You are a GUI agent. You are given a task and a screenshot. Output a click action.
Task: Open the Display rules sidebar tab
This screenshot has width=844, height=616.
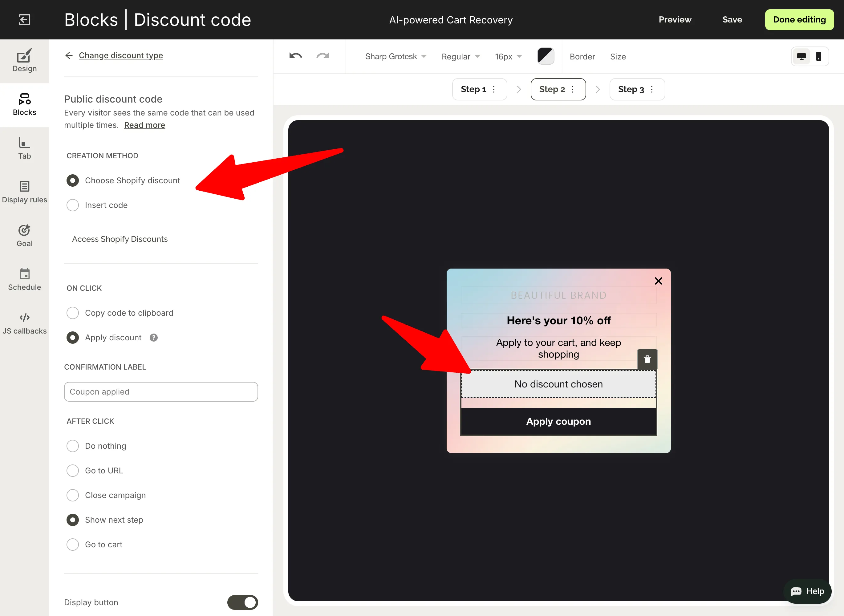coord(25,192)
